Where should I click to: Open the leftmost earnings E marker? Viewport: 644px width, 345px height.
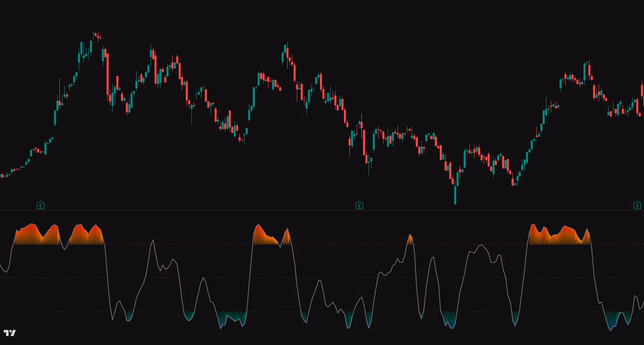click(41, 205)
